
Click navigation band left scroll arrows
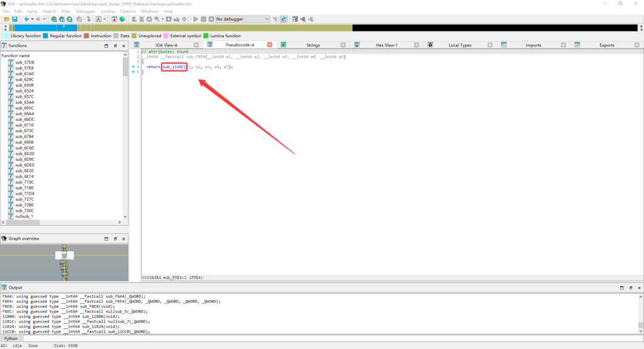click(5, 28)
